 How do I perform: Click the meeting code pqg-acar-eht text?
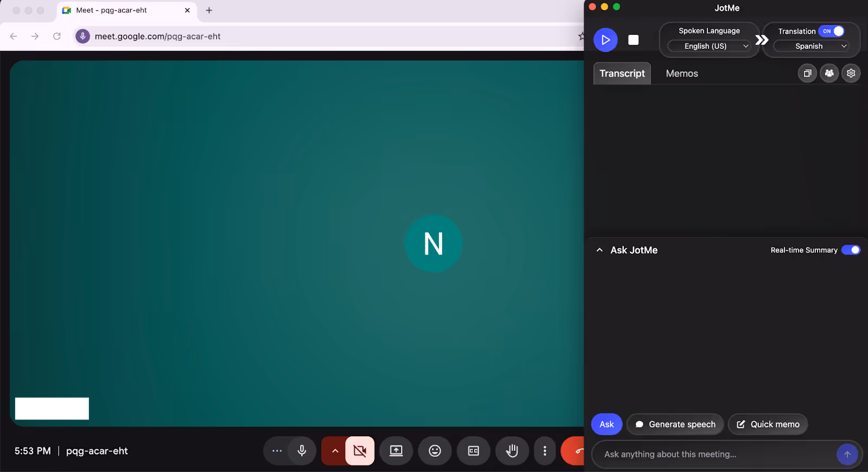[x=97, y=451]
